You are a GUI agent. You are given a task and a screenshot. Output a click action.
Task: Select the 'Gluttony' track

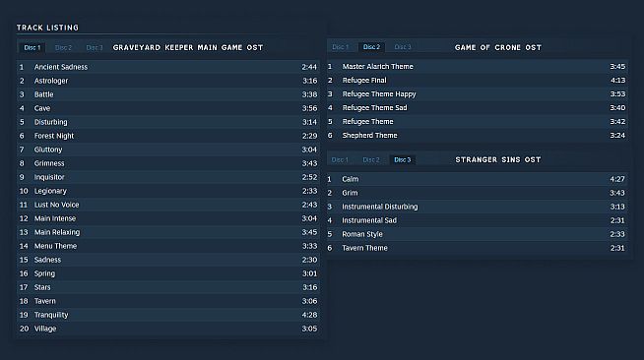click(x=168, y=150)
